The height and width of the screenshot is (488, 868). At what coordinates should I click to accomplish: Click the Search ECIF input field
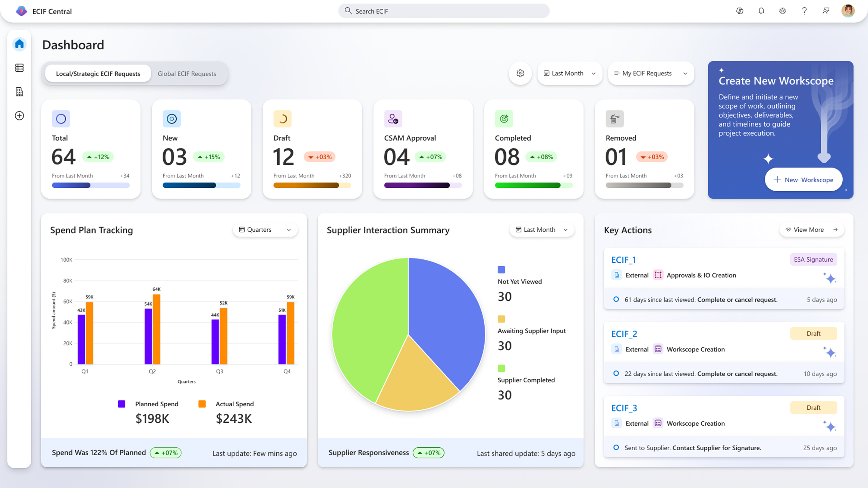[443, 11]
